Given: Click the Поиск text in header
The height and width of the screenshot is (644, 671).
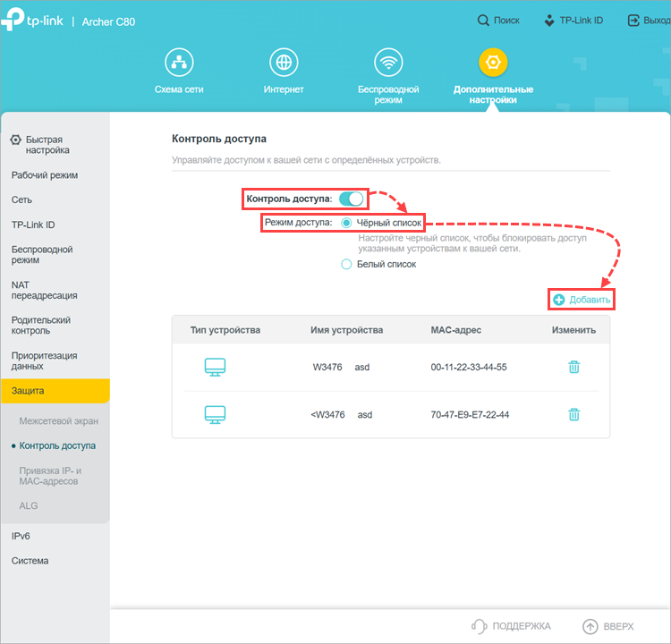Looking at the screenshot, I should [x=506, y=20].
